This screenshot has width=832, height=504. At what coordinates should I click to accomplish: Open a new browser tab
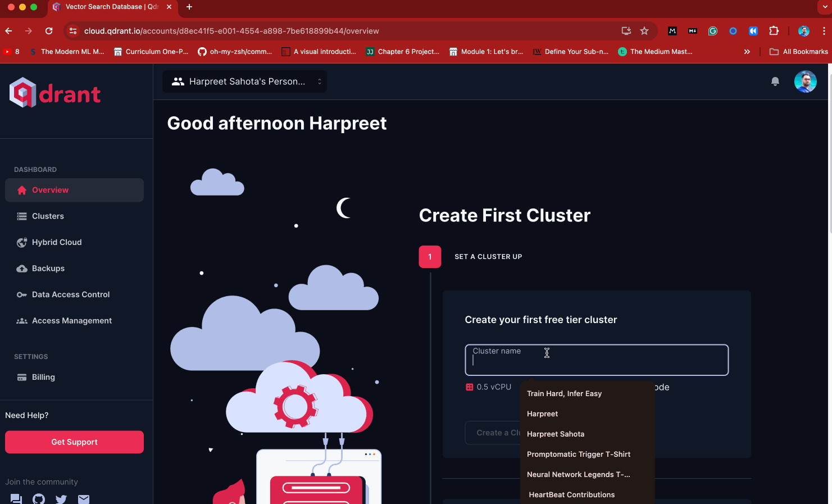[x=189, y=7]
